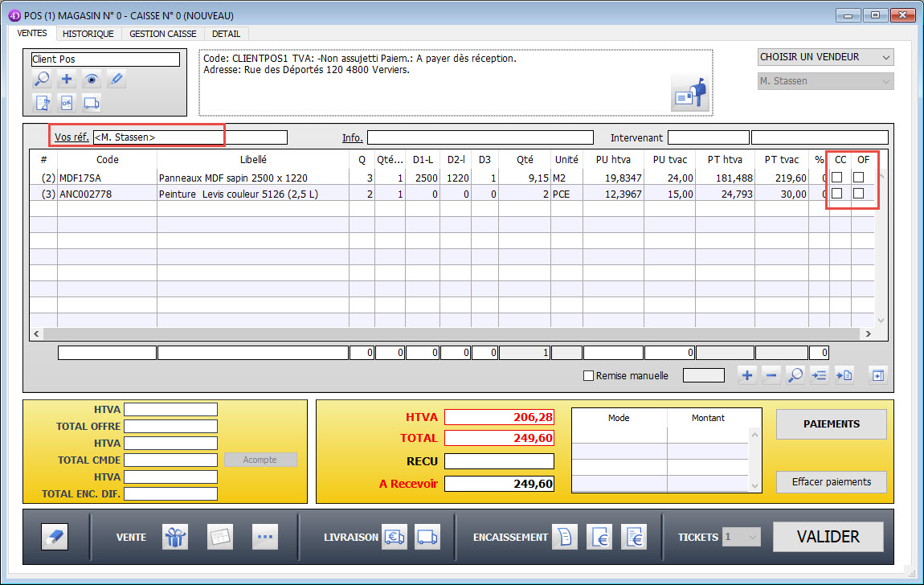Click the PAIEMENTS button
The height and width of the screenshot is (585, 924).
831,424
